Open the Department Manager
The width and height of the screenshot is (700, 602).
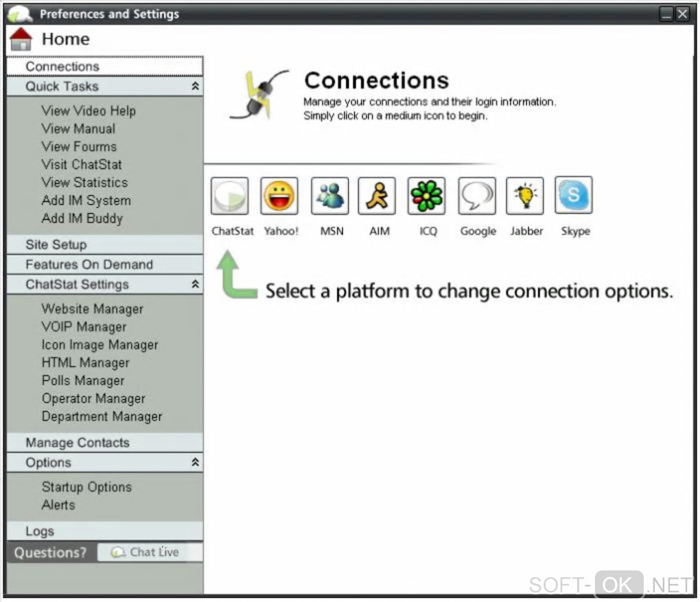click(102, 416)
